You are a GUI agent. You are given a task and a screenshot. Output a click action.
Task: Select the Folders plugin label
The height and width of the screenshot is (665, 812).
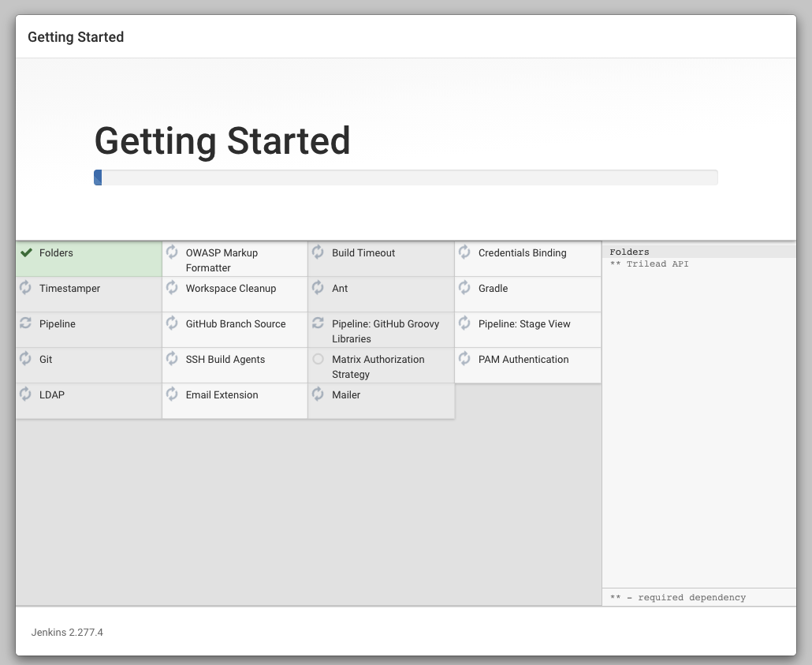click(x=56, y=253)
